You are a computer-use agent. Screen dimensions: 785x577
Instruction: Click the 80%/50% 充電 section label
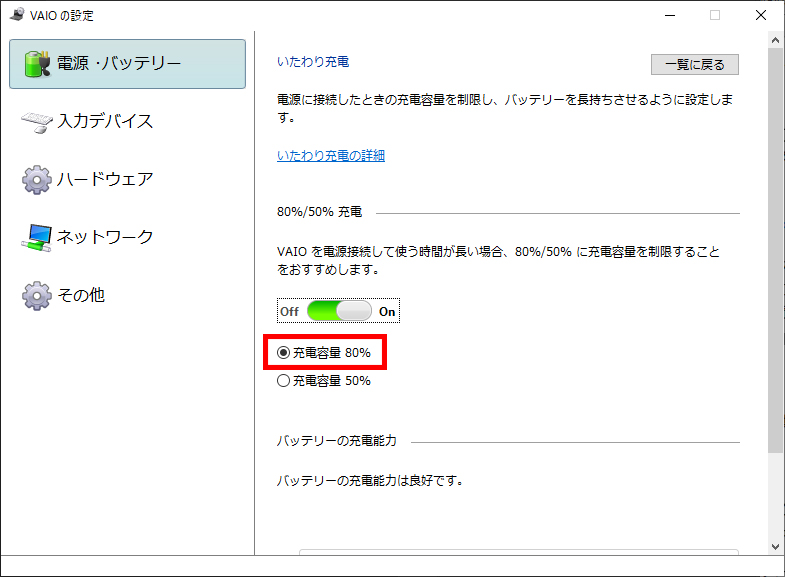pyautogui.click(x=319, y=212)
